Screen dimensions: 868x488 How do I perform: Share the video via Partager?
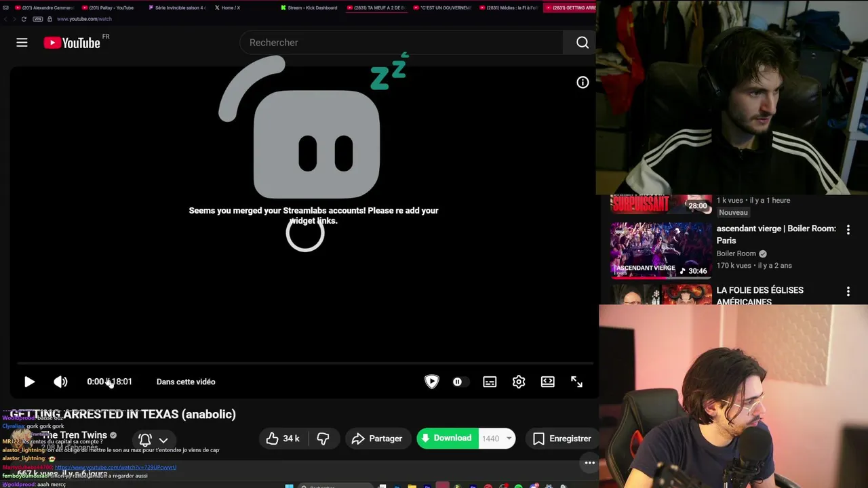[x=378, y=439]
